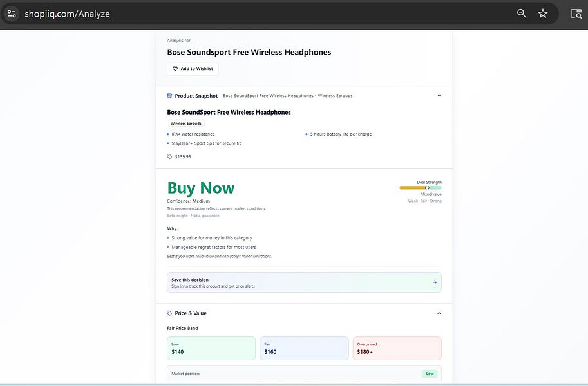Click the price tag icon beside $159.95
The image size is (588, 386).
[169, 156]
